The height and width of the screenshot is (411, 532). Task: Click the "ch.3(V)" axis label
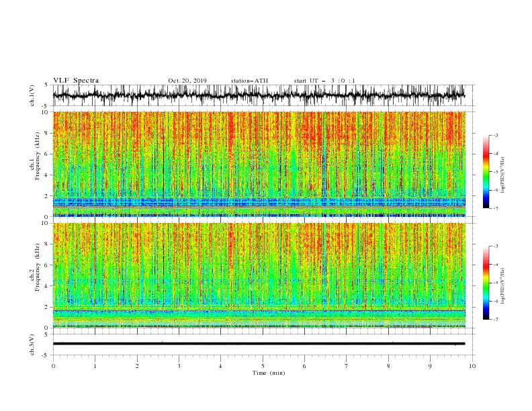tap(32, 345)
